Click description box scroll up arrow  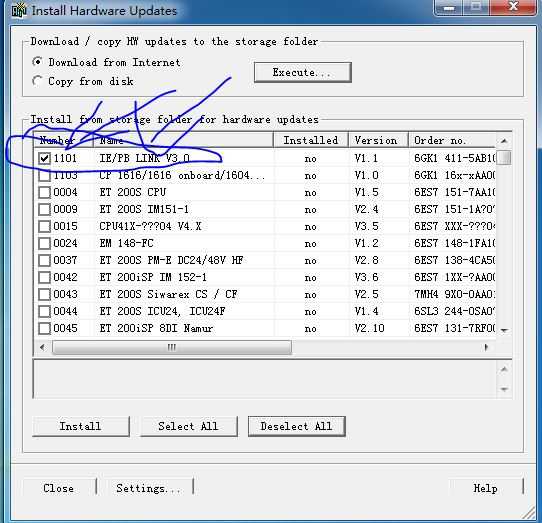(x=504, y=370)
